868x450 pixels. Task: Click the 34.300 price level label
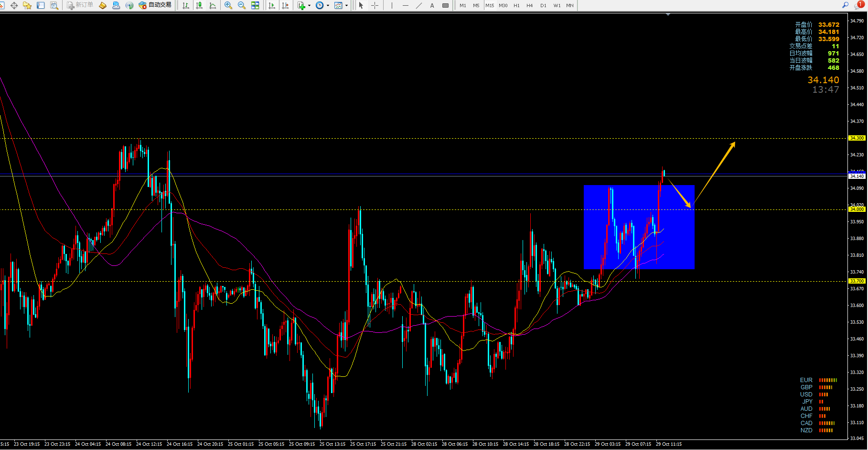coord(857,138)
